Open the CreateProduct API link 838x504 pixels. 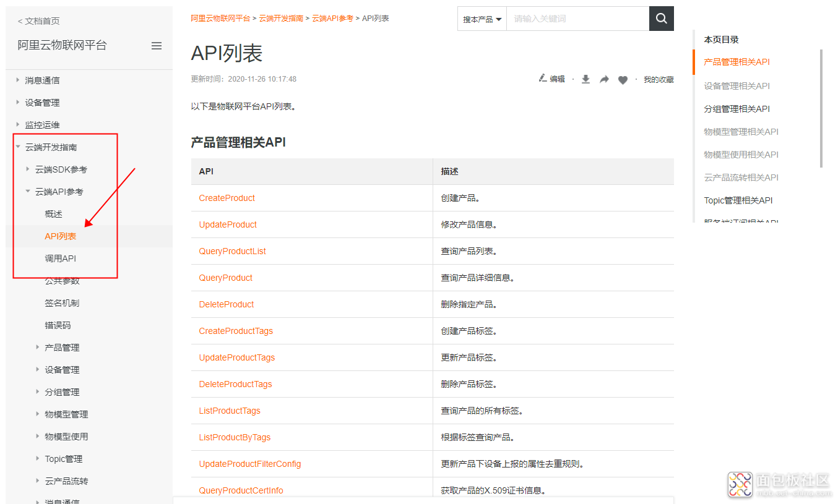pyautogui.click(x=227, y=198)
